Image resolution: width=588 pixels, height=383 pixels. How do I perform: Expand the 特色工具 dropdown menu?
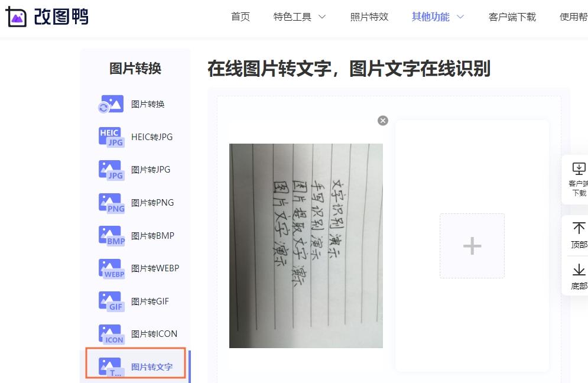click(x=299, y=17)
